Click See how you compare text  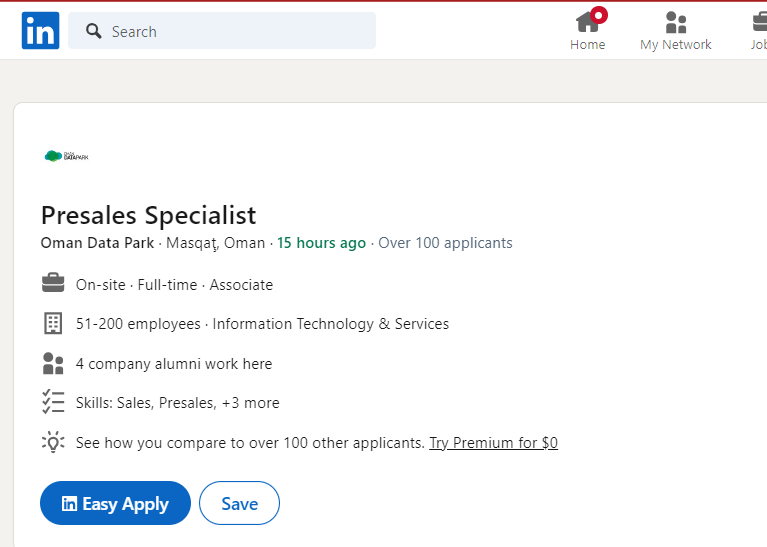[x=250, y=443]
